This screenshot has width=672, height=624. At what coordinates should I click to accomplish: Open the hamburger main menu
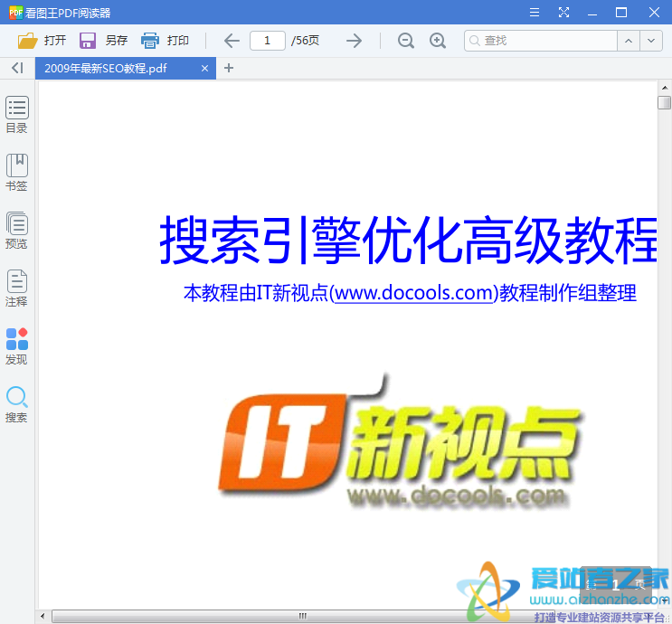point(535,13)
